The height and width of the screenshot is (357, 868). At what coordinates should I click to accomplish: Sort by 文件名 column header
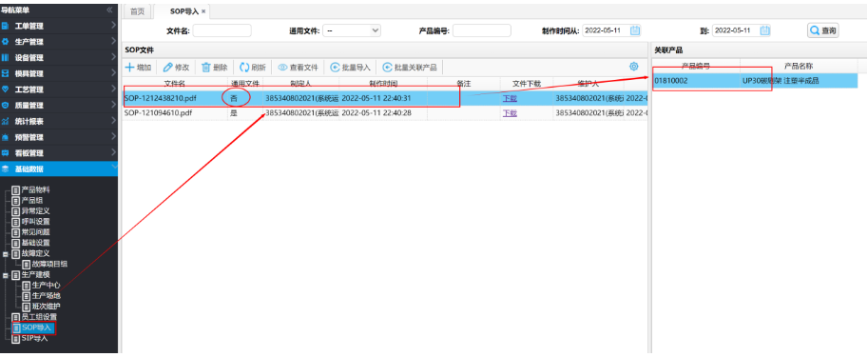175,83
